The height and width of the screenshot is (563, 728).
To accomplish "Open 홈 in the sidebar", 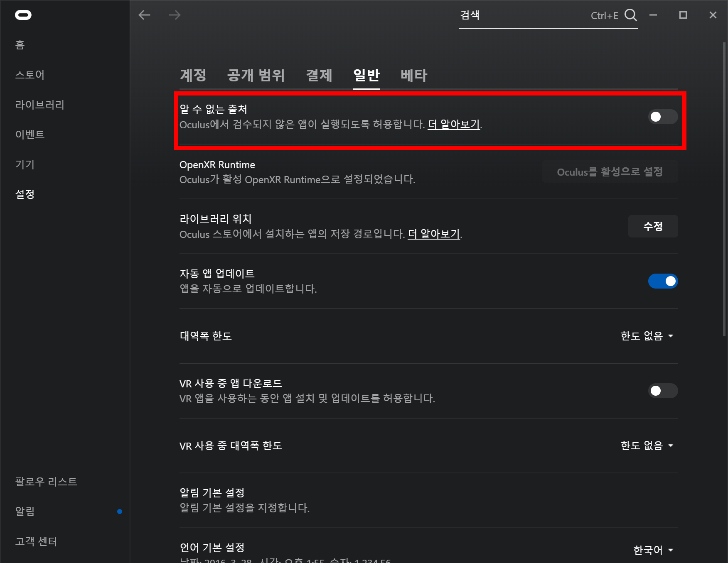I will [20, 45].
